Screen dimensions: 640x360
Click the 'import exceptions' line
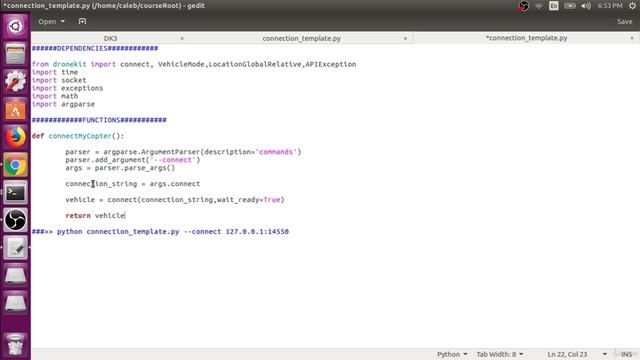point(67,88)
